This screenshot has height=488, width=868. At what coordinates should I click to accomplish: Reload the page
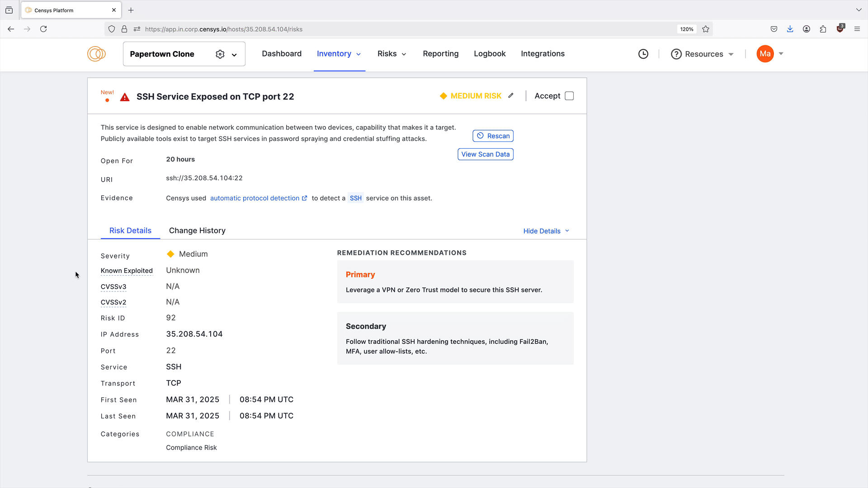43,29
